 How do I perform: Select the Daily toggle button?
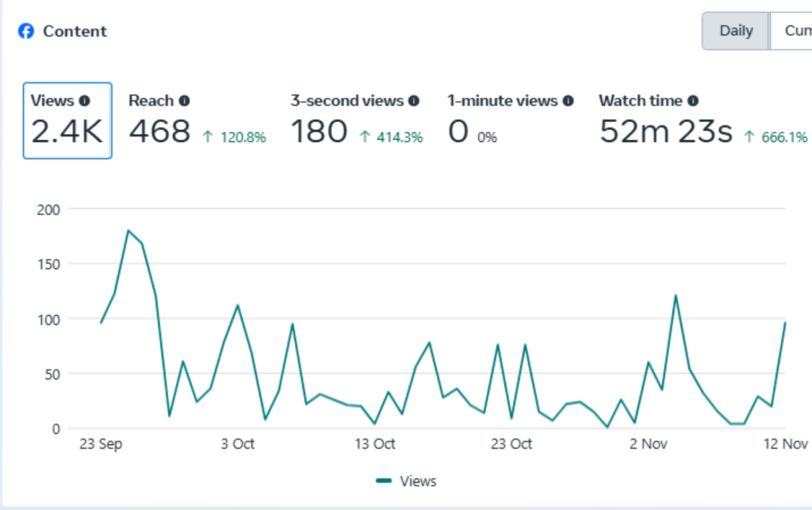tap(736, 31)
